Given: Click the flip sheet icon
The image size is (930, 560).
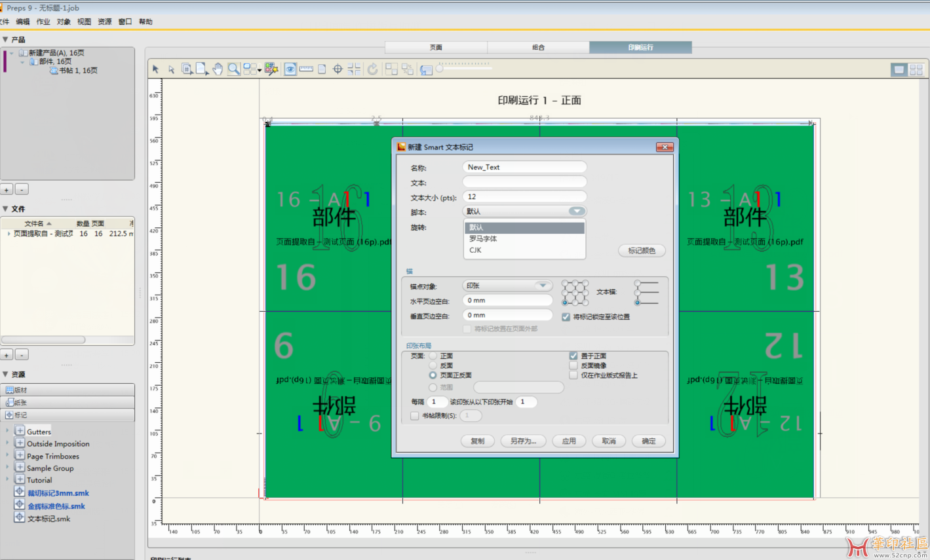Looking at the screenshot, I should point(426,69).
